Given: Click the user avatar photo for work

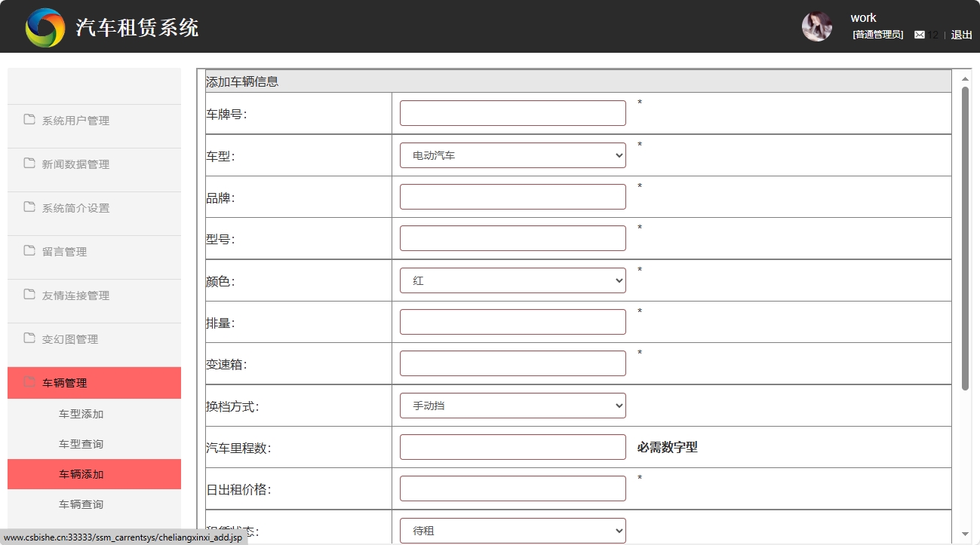Looking at the screenshot, I should pyautogui.click(x=816, y=26).
